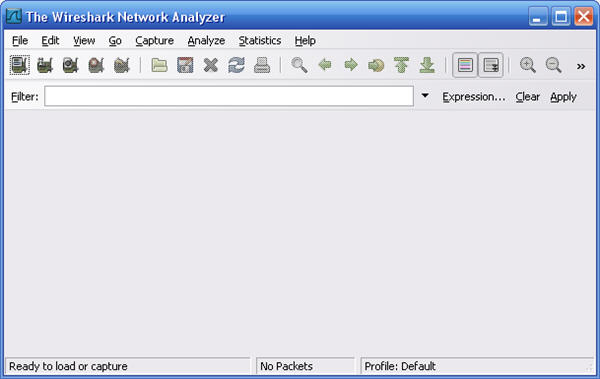Image resolution: width=600 pixels, height=379 pixels.
Task: Start a new live capture
Action: pos(70,65)
